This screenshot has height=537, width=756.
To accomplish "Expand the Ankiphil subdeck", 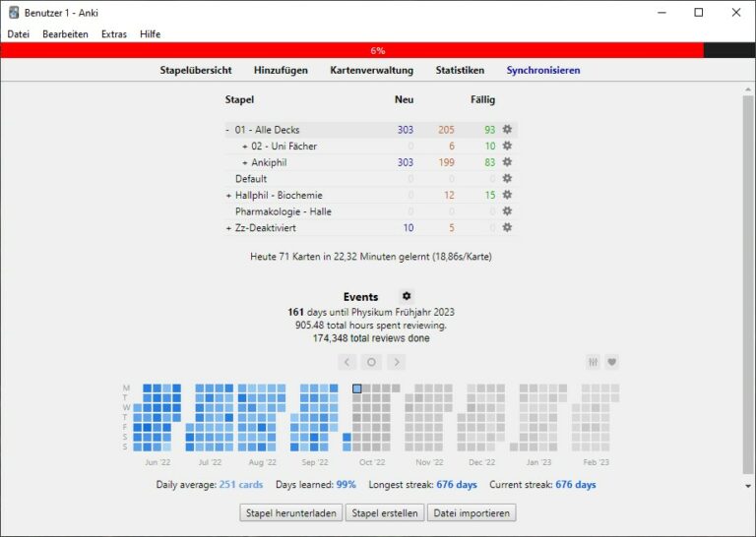I will (x=245, y=163).
